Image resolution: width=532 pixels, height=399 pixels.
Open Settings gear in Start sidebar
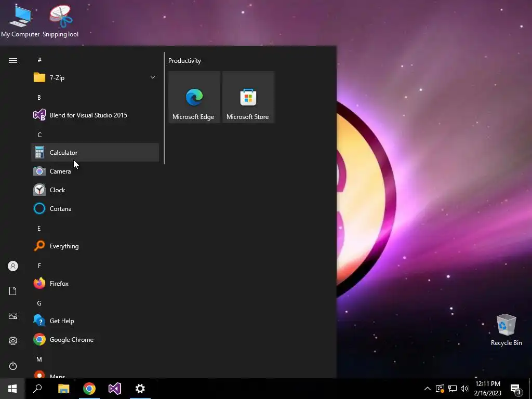[x=13, y=341]
